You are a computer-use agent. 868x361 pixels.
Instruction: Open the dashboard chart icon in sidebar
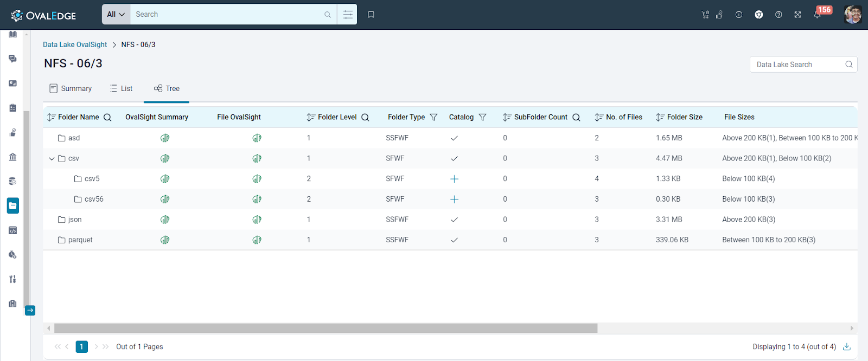pyautogui.click(x=12, y=83)
